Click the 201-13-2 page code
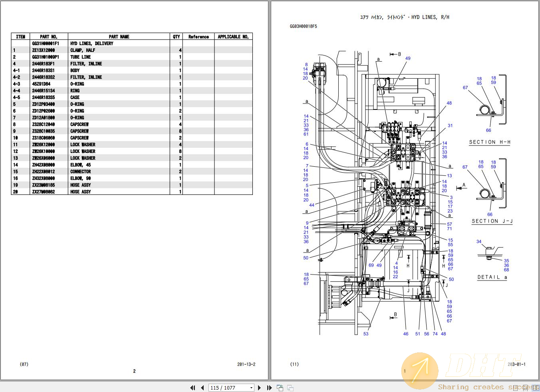 (246, 364)
